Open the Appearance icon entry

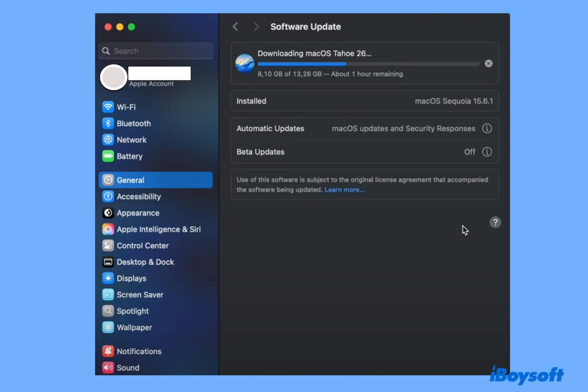pyautogui.click(x=108, y=213)
